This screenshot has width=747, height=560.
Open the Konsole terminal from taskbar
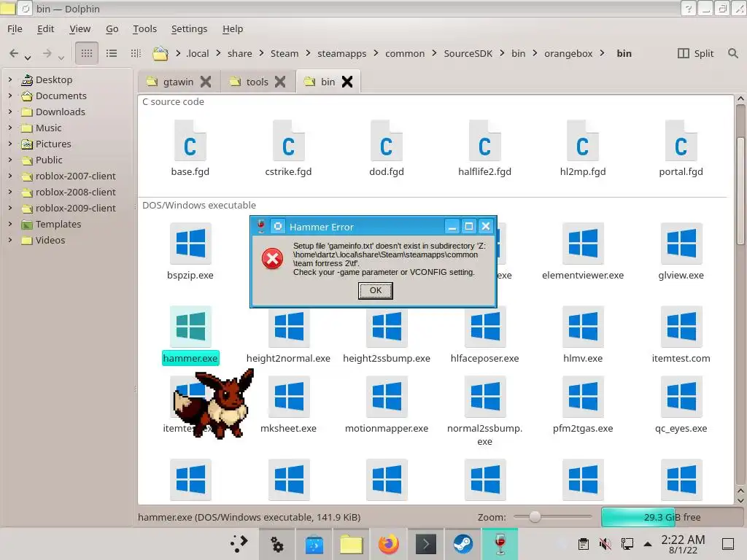pyautogui.click(x=425, y=544)
